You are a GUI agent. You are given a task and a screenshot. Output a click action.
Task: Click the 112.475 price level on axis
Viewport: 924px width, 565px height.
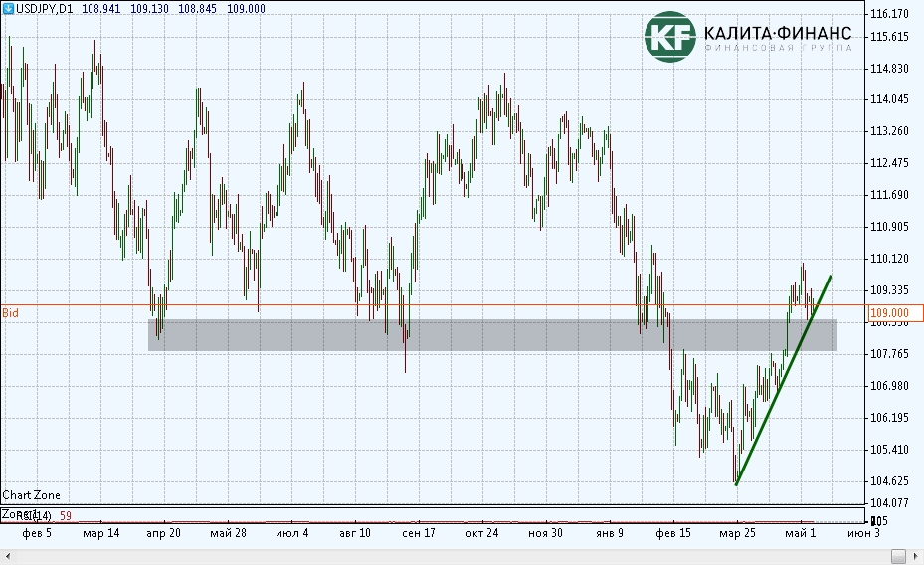pyautogui.click(x=889, y=163)
